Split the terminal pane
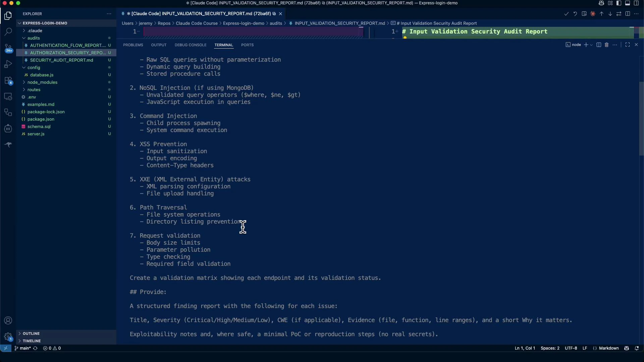Image resolution: width=644 pixels, height=362 pixels. tap(599, 45)
